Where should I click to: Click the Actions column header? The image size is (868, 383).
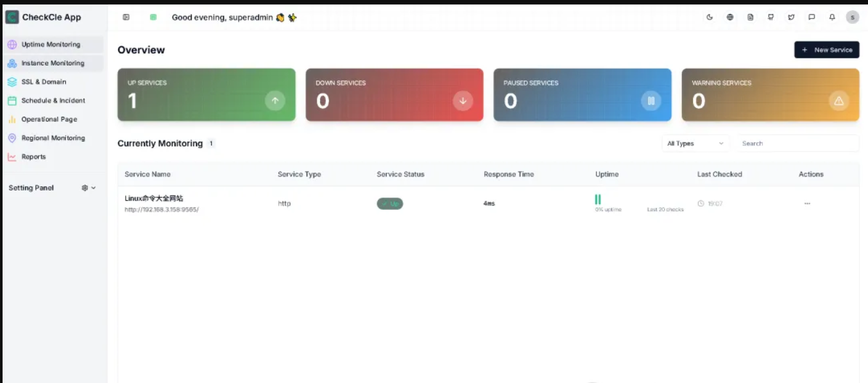click(x=811, y=174)
